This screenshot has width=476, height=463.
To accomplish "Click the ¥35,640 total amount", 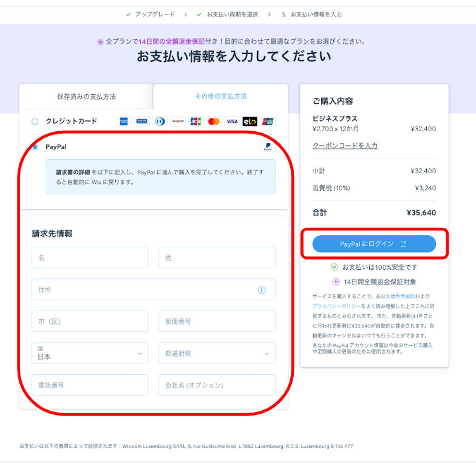I will [x=421, y=213].
